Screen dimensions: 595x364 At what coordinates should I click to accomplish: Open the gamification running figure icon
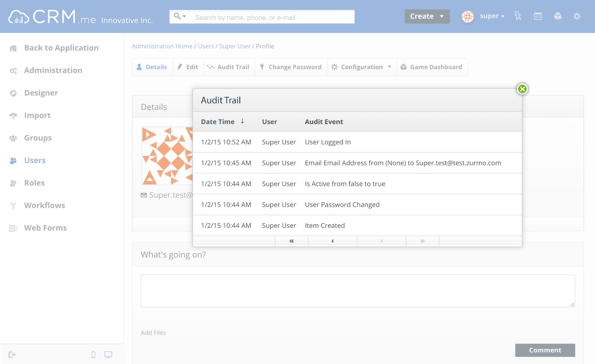pos(518,16)
